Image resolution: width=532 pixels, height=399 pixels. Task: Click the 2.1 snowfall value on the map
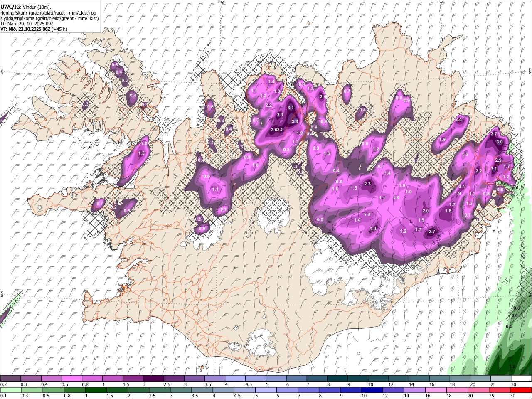[x=462, y=187]
